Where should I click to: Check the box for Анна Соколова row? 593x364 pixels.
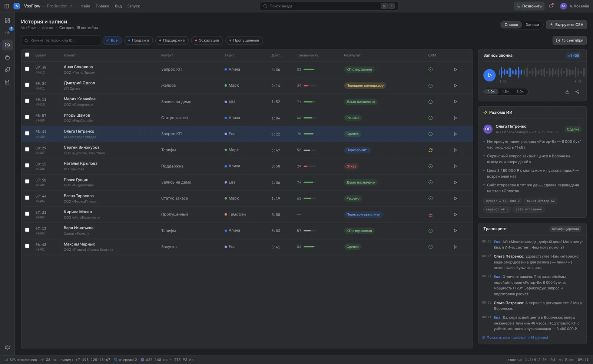pos(27,69)
